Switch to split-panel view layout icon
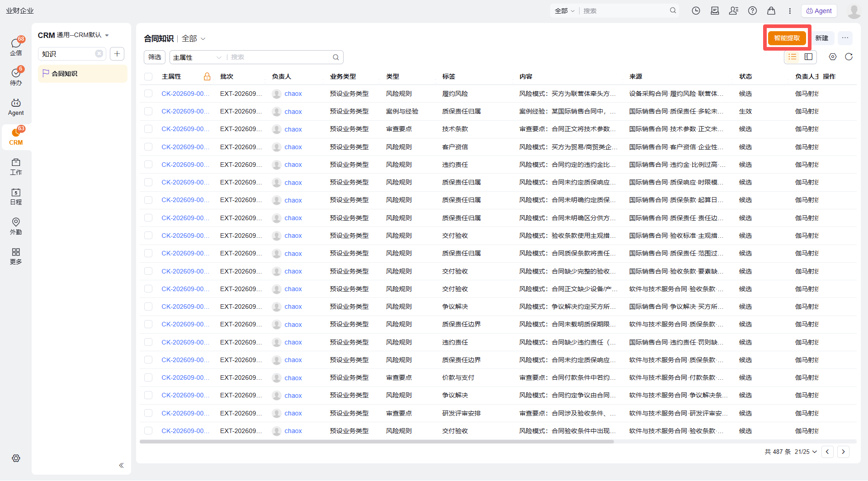Screen dimensions: 868x481 click(x=809, y=57)
